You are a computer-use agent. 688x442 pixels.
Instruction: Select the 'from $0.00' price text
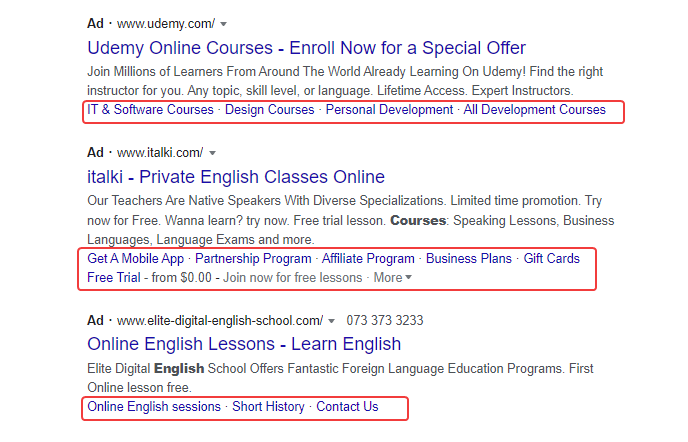181,278
